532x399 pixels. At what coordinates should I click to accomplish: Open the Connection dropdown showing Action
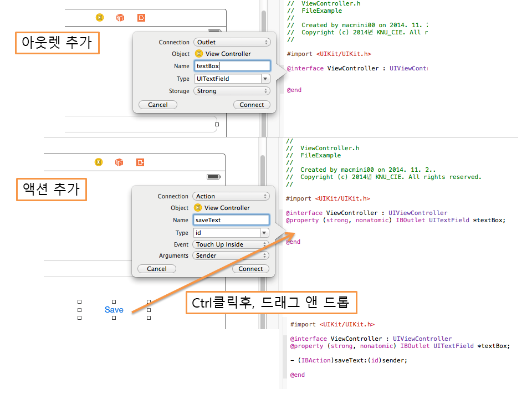[231, 196]
